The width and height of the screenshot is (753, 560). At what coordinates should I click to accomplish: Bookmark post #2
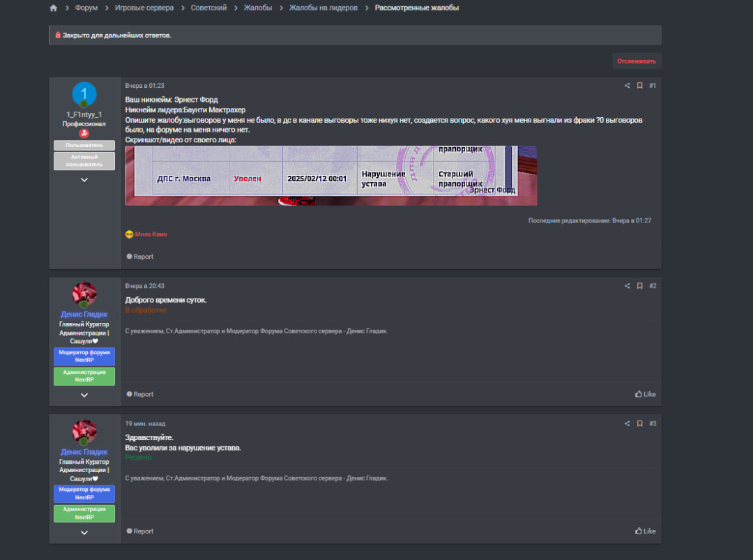639,286
